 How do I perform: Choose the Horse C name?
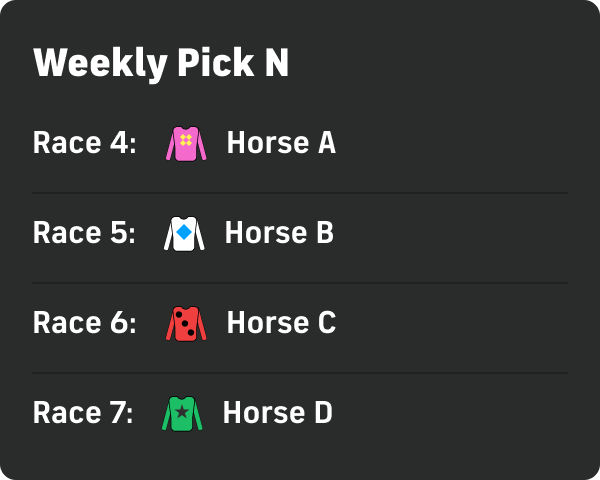point(281,323)
